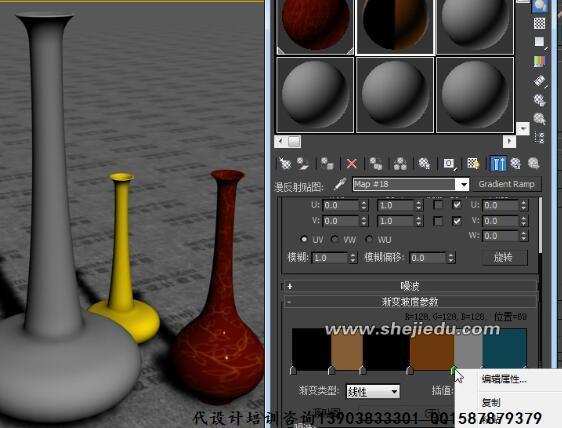Choose 编辑属性... from the context menu

[504, 379]
